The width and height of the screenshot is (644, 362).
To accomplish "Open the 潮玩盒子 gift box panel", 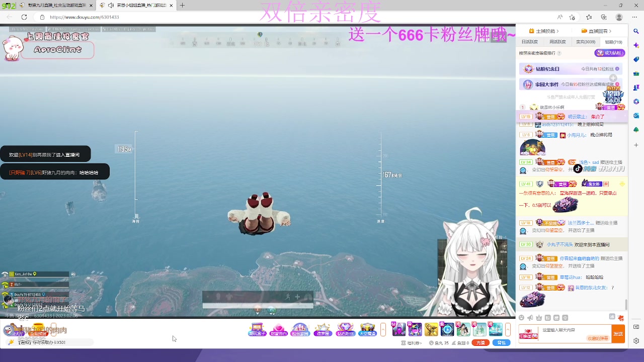I will [x=257, y=329].
